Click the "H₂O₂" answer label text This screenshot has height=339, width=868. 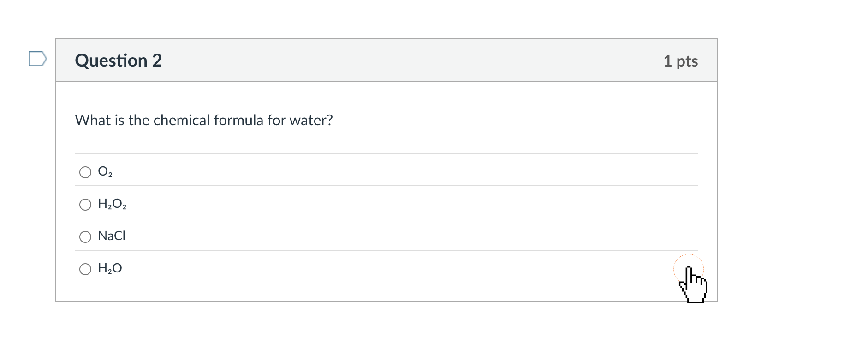tap(112, 204)
